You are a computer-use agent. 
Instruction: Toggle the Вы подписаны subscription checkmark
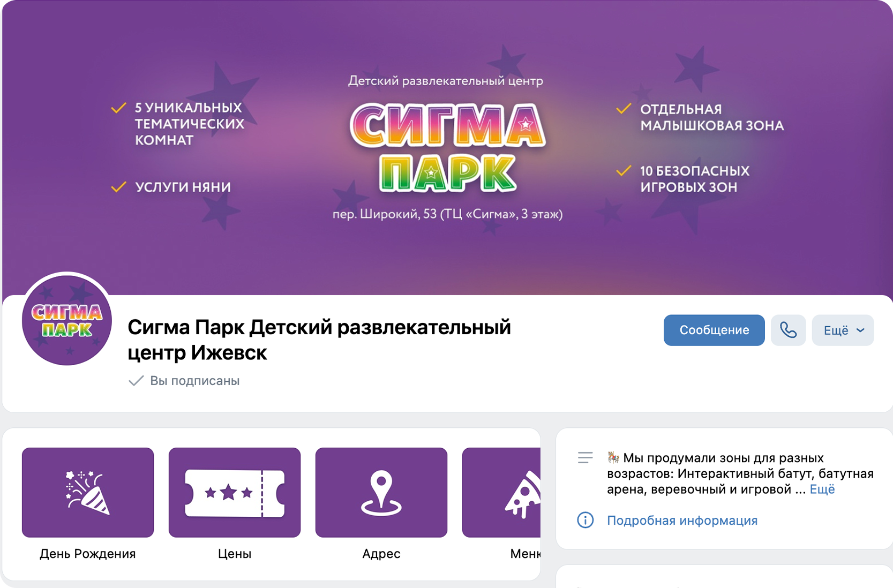[x=136, y=381]
